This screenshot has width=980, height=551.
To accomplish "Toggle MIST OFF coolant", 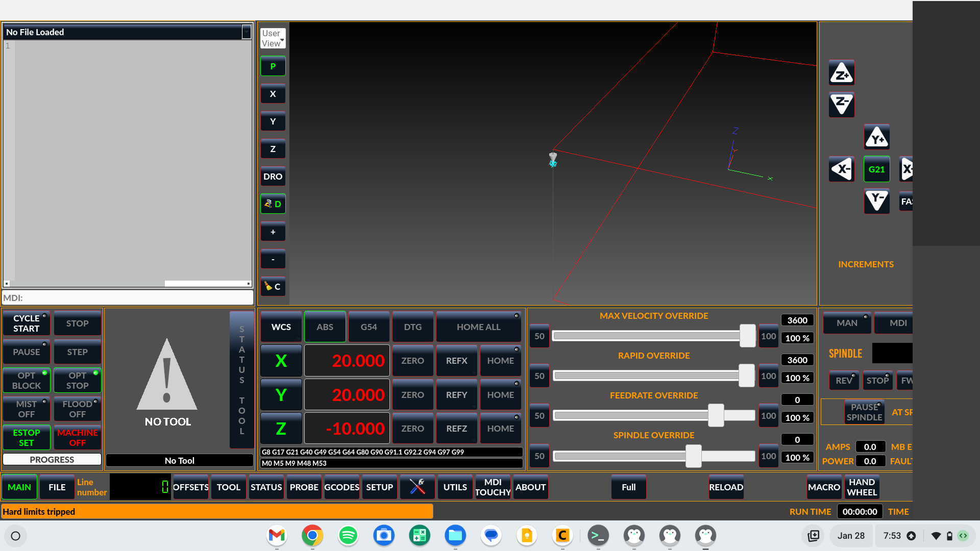I will [27, 409].
